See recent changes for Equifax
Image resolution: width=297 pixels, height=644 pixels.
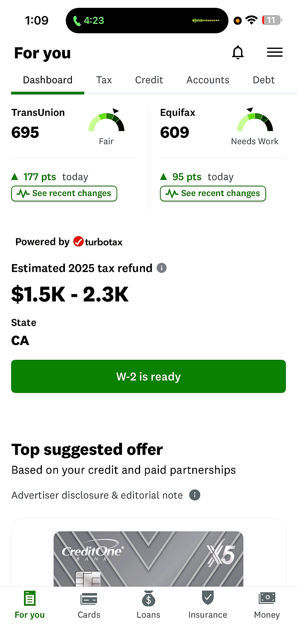coord(213,193)
